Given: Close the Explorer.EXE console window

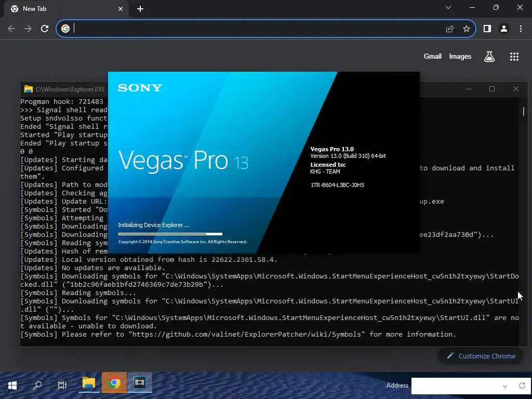Looking at the screenshot, I should tap(516, 89).
